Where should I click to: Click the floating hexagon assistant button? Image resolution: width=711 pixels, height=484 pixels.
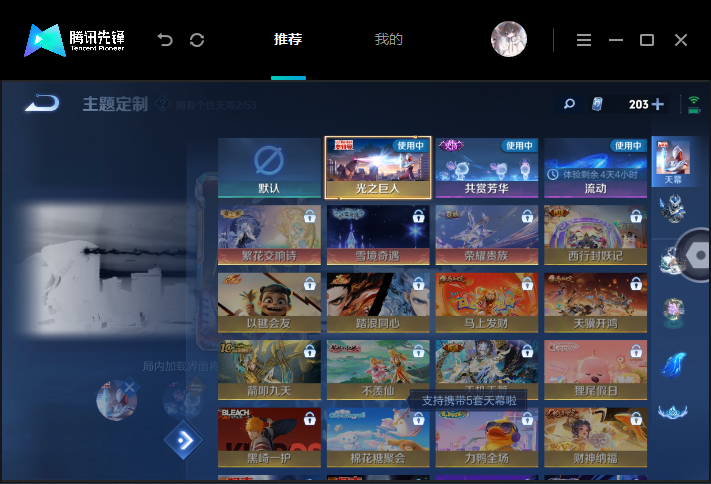697,255
